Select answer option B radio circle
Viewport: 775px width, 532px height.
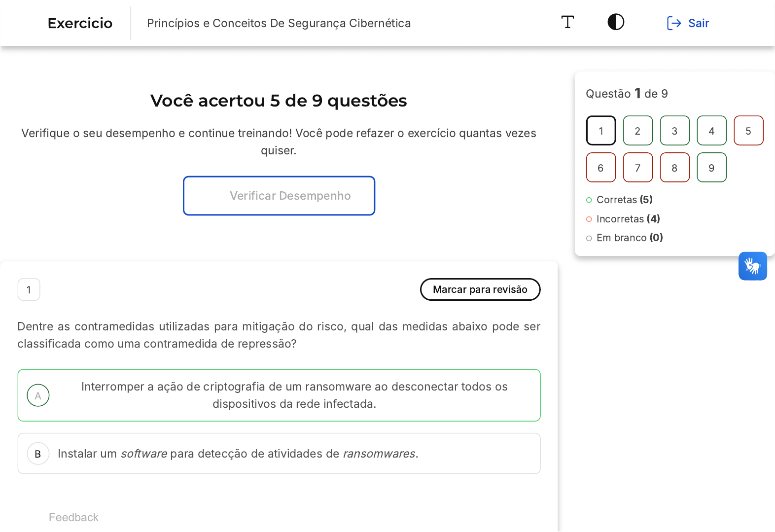pos(38,454)
